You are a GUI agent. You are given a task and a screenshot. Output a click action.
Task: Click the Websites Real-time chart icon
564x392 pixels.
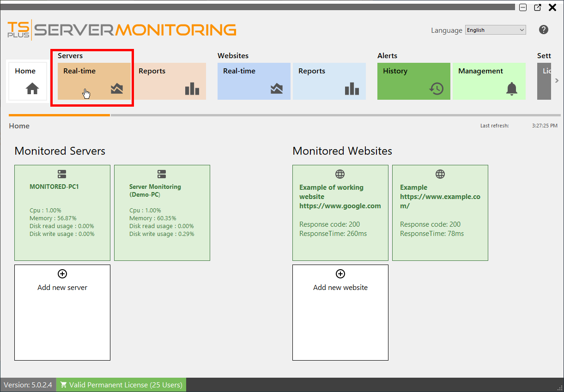click(276, 88)
